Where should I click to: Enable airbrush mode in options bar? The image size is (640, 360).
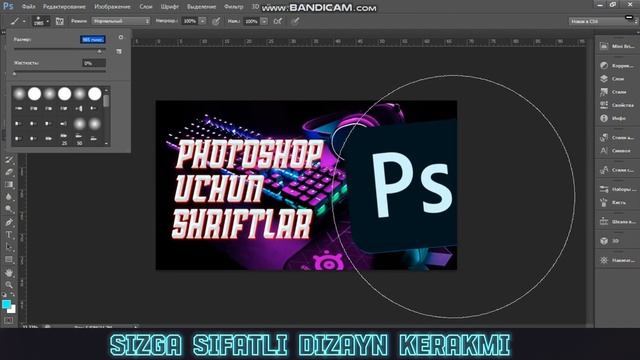tap(278, 21)
